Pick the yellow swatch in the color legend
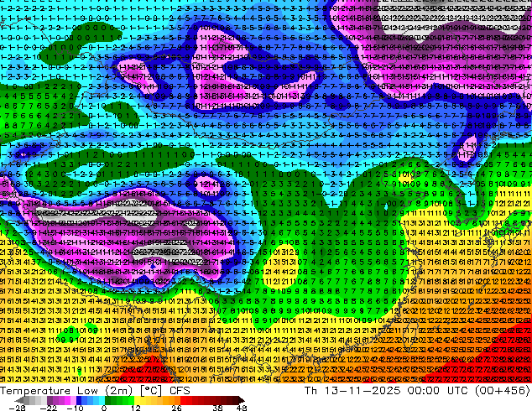Screen dimensions: 532x411 pos(137,400)
